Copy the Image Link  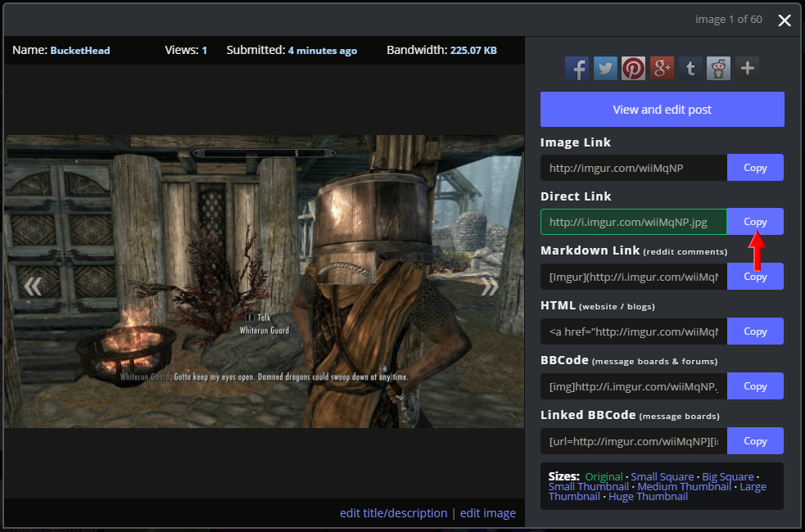(755, 168)
